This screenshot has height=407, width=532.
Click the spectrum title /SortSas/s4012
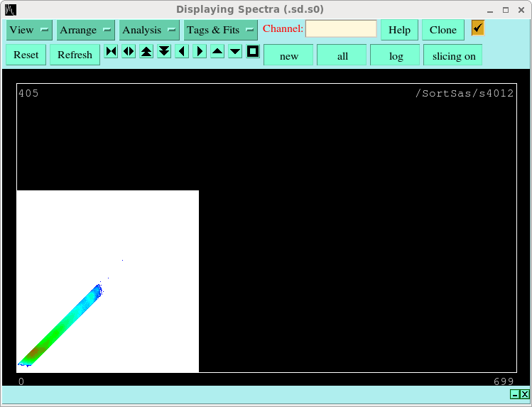pyautogui.click(x=465, y=93)
